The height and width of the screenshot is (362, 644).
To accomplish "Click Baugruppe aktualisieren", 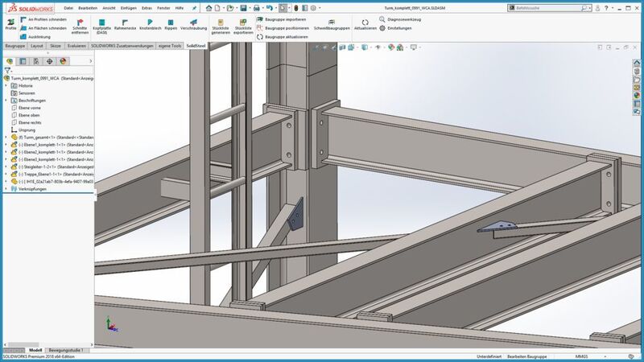I will point(283,36).
